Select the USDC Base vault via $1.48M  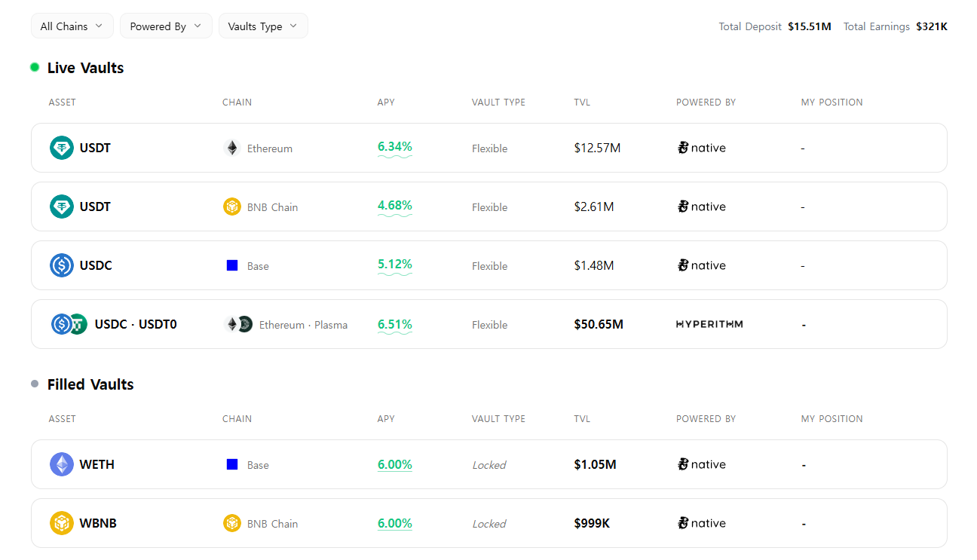click(x=594, y=265)
